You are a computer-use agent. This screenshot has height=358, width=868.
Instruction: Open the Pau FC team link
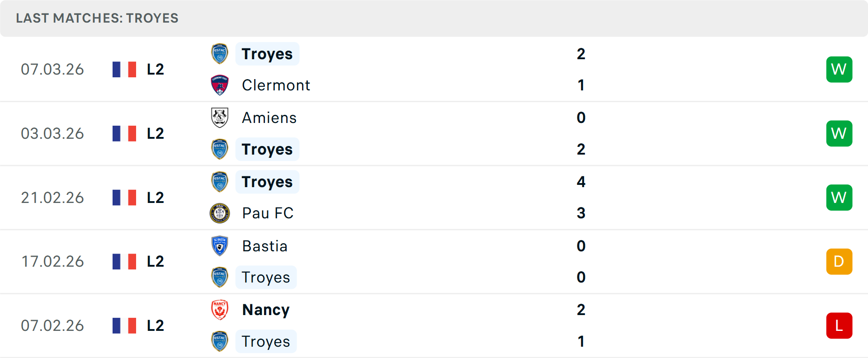[x=268, y=213]
